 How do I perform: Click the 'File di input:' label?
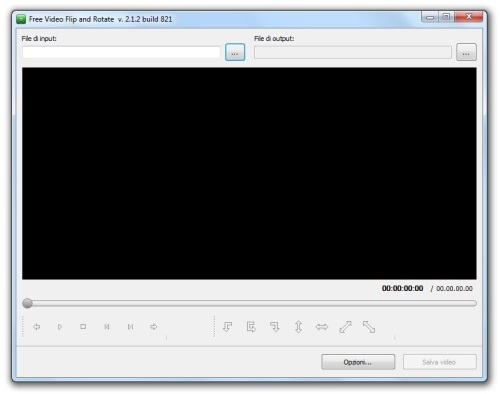pyautogui.click(x=39, y=39)
